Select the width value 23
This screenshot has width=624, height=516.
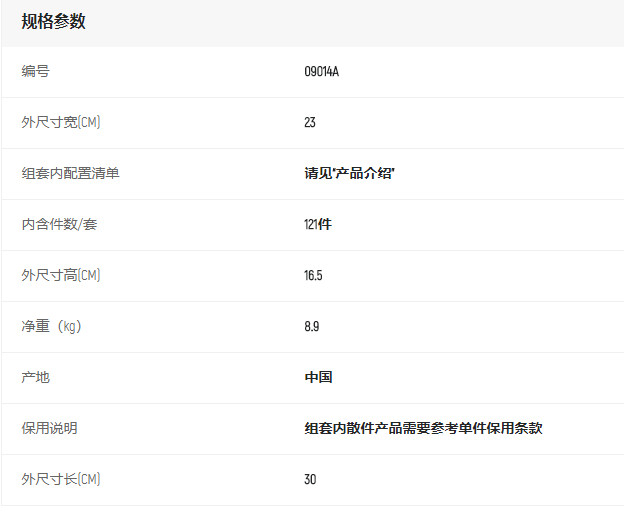[x=310, y=123]
